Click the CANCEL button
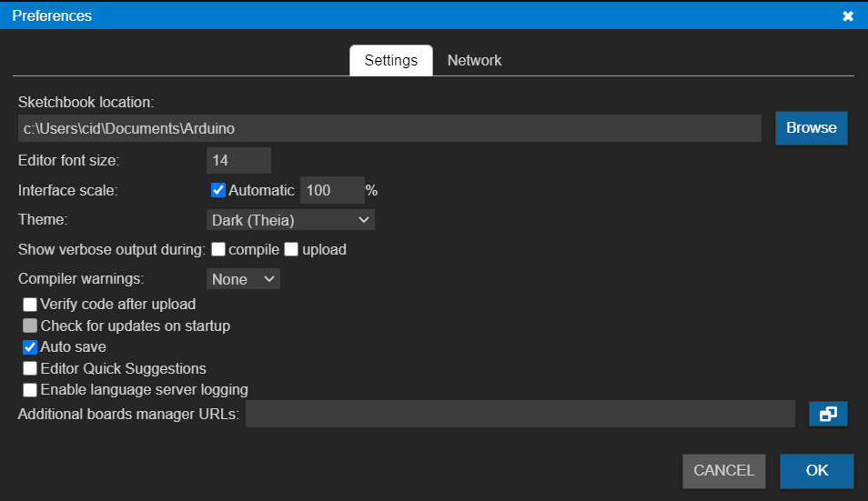The height and width of the screenshot is (501, 868). (x=723, y=471)
